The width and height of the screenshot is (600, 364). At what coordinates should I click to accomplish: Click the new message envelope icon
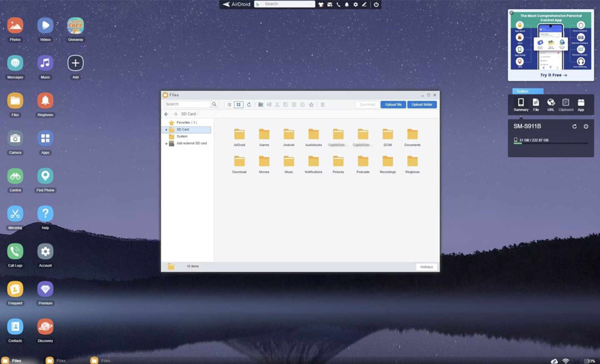tap(330, 4)
